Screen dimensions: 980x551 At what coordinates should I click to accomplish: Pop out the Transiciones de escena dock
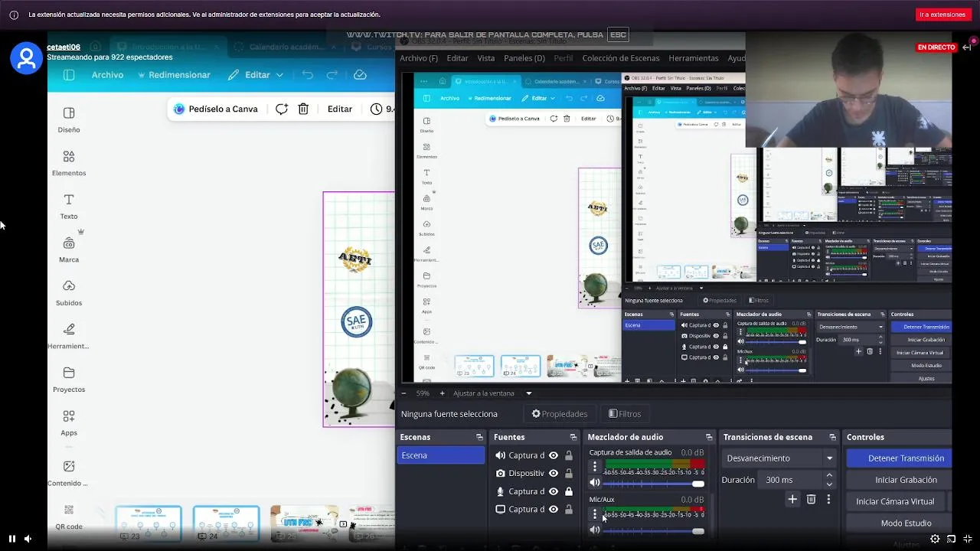833,437
